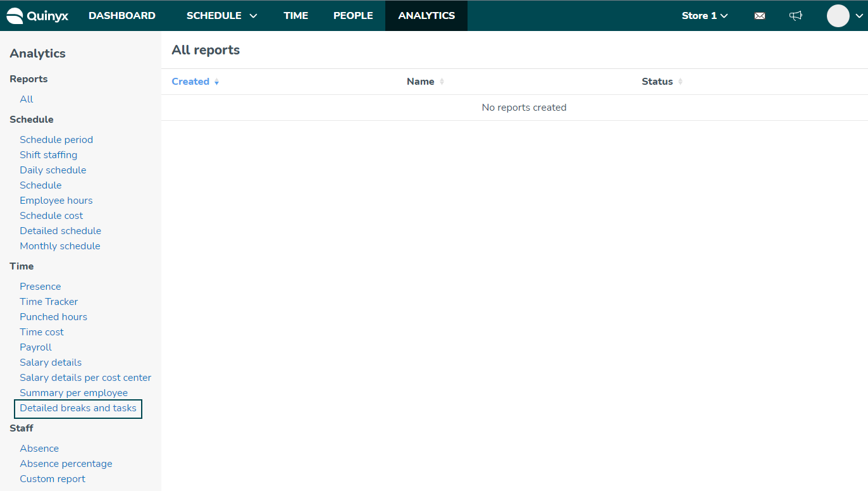Click the 'Reports' section label
Viewport: 868px width, 491px height.
click(28, 79)
